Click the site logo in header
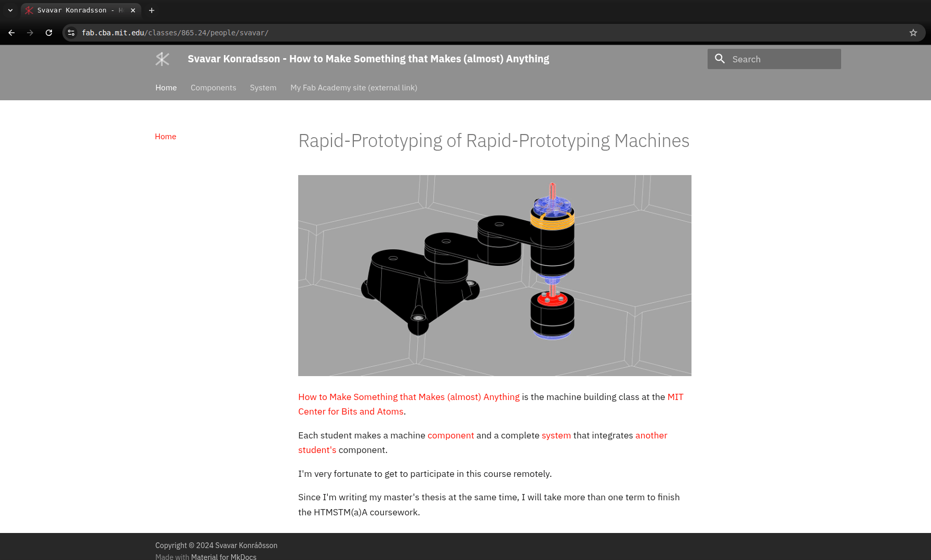The width and height of the screenshot is (931, 560). point(163,59)
